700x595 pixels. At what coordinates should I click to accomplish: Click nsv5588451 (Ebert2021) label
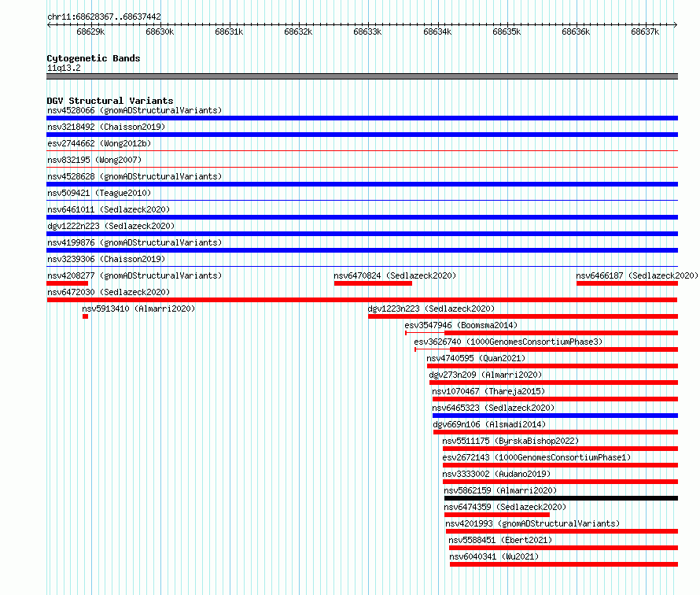pyautogui.click(x=500, y=540)
